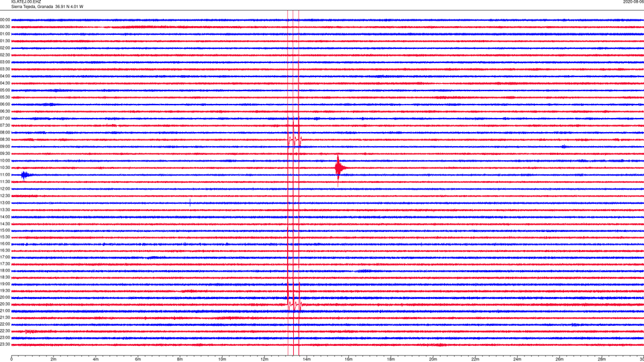Select the 00:00 trace time label
Image resolution: width=644 pixels, height=362 pixels.
pos(5,19)
